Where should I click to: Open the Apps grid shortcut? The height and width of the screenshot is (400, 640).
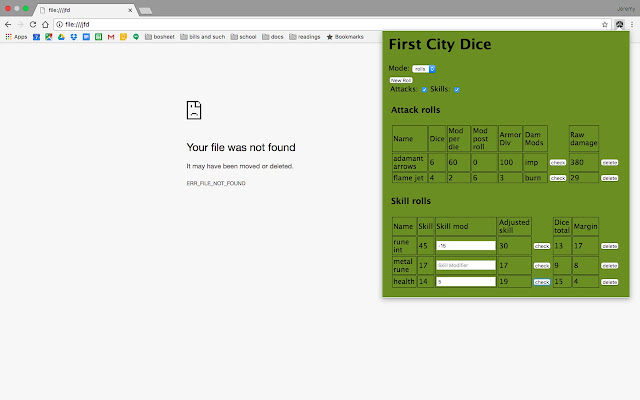click(16, 37)
